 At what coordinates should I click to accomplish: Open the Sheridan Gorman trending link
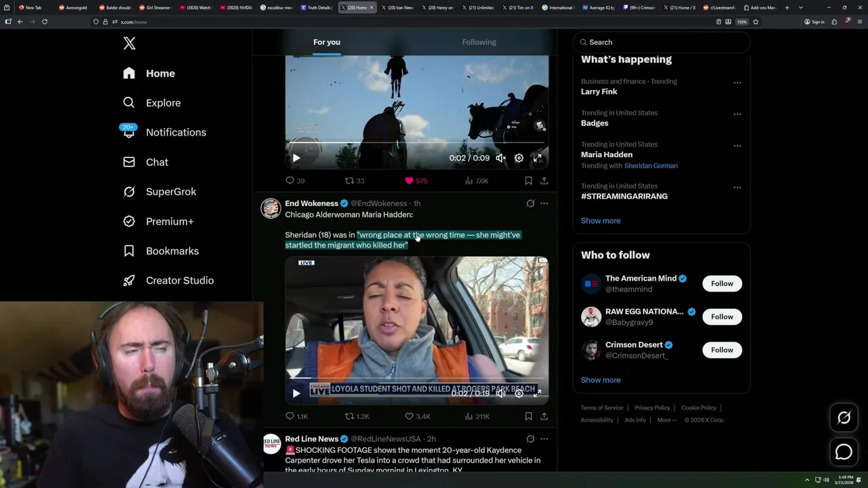651,165
